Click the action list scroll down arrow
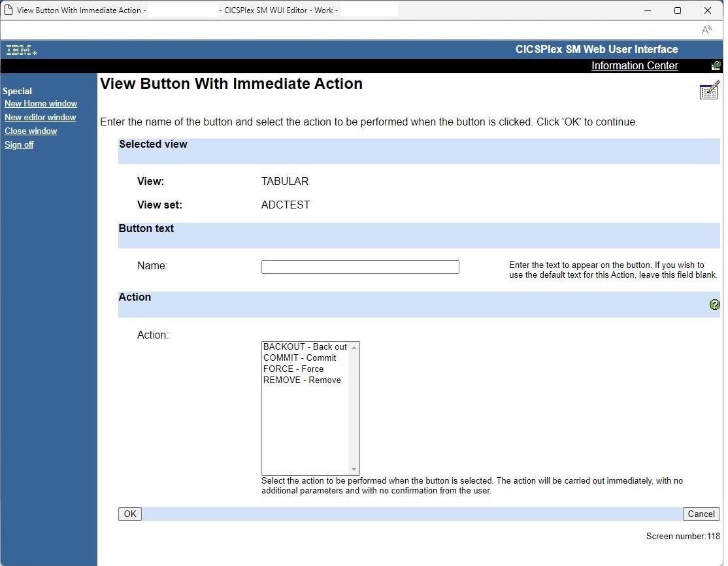Image resolution: width=728 pixels, height=566 pixels. pos(354,469)
